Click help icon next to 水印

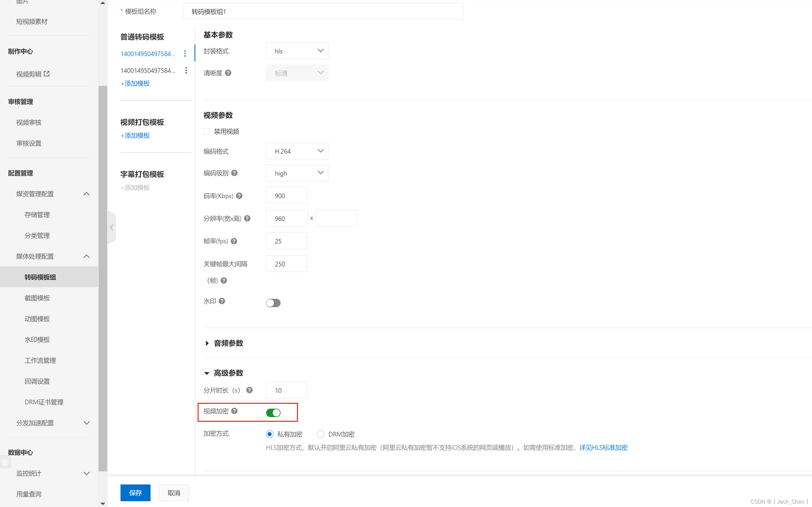[222, 301]
